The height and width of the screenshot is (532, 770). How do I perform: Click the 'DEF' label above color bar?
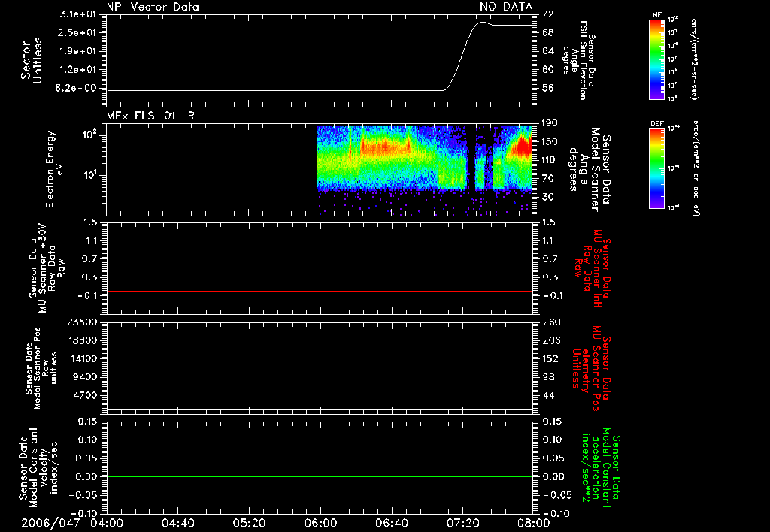tap(657, 124)
